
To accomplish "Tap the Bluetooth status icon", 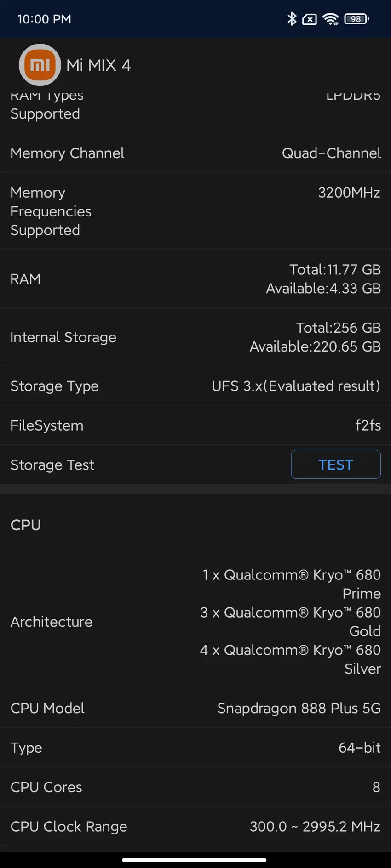I will tap(292, 19).
